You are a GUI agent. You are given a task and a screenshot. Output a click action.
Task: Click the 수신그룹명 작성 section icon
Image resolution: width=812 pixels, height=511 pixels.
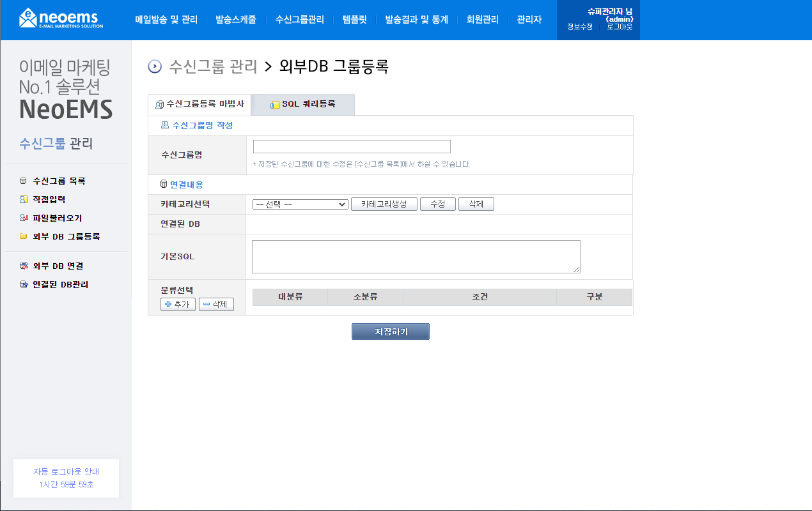(x=165, y=126)
